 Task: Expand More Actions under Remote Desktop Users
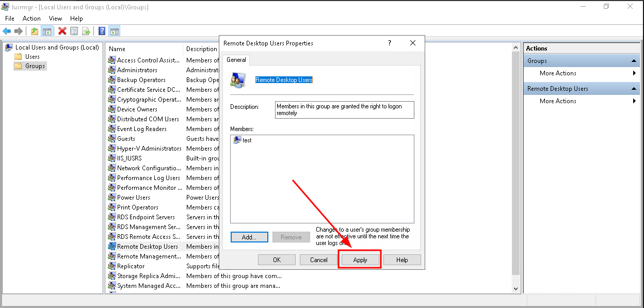(558, 101)
